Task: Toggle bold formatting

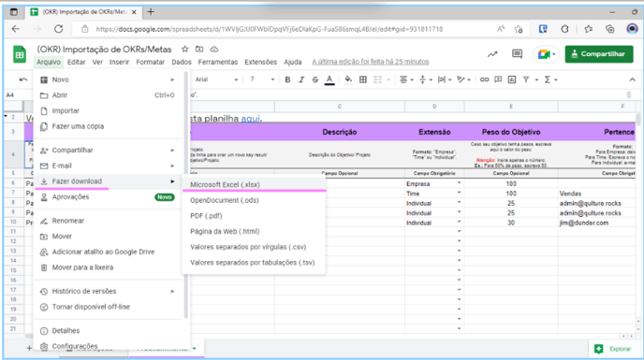Action: click(287, 79)
